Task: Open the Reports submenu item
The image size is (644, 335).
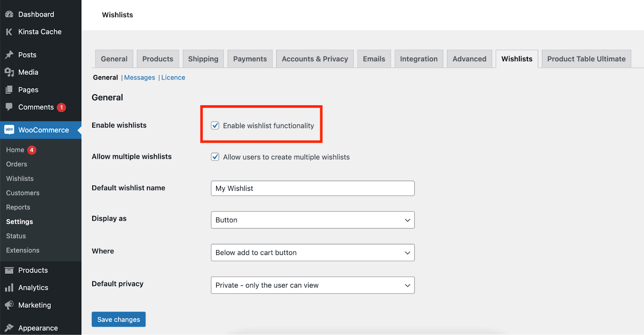Action: tap(18, 207)
